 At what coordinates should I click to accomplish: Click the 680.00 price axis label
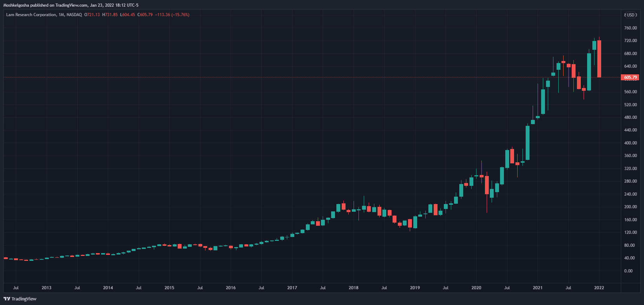click(630, 54)
